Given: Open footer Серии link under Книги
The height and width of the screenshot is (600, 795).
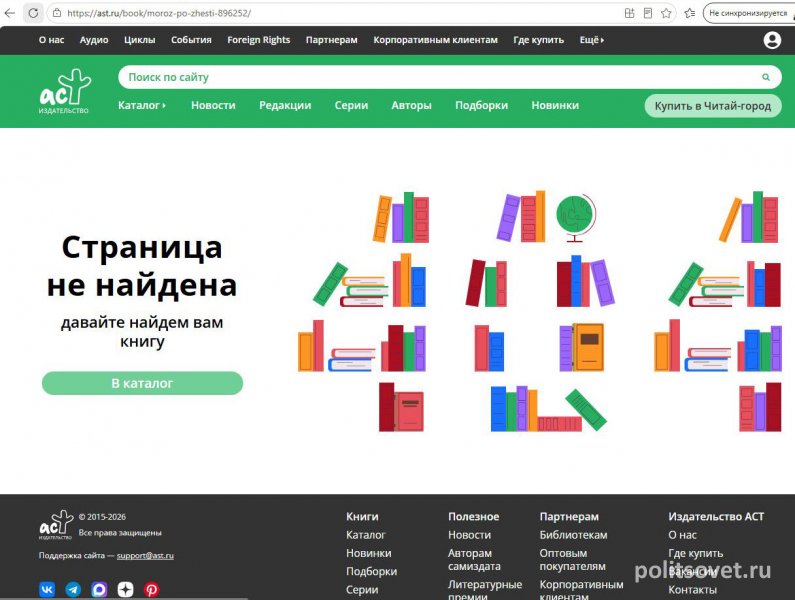Looking at the screenshot, I should (362, 589).
